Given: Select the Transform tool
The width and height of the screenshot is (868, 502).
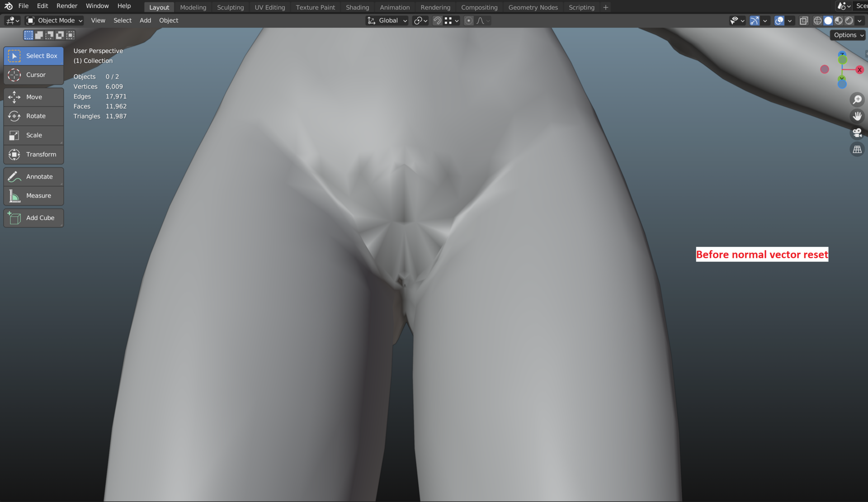Looking at the screenshot, I should coord(33,154).
